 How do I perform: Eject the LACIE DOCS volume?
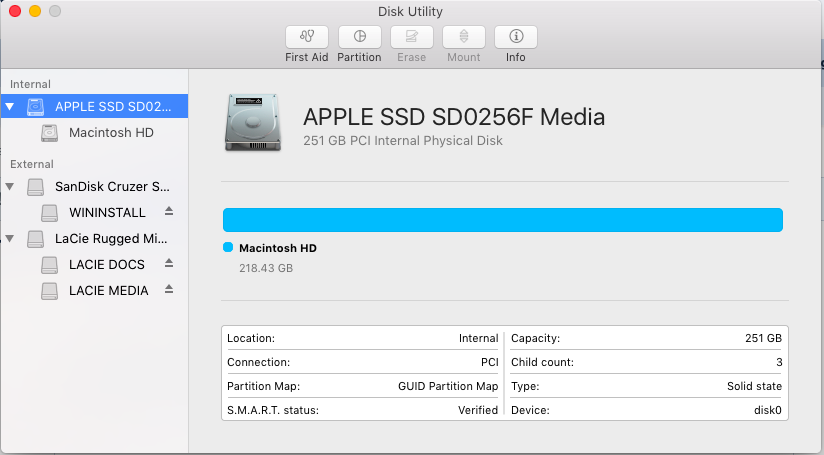click(x=169, y=263)
